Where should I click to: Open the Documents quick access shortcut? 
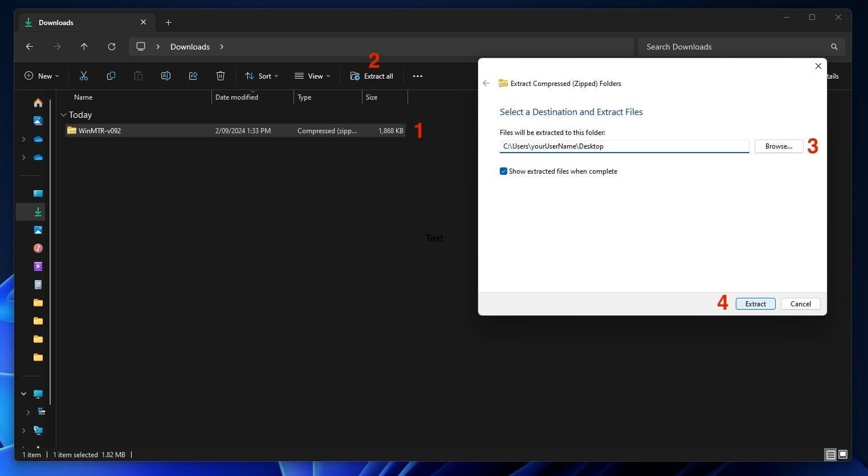pyautogui.click(x=38, y=285)
